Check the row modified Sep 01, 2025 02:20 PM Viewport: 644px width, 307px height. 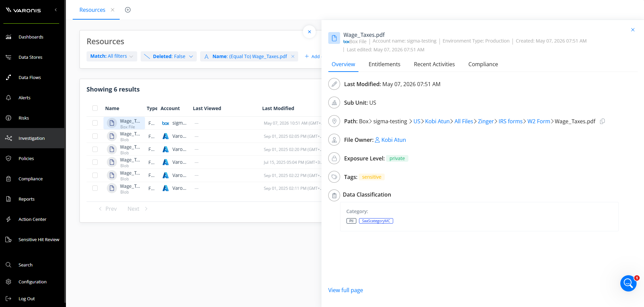[x=95, y=149]
